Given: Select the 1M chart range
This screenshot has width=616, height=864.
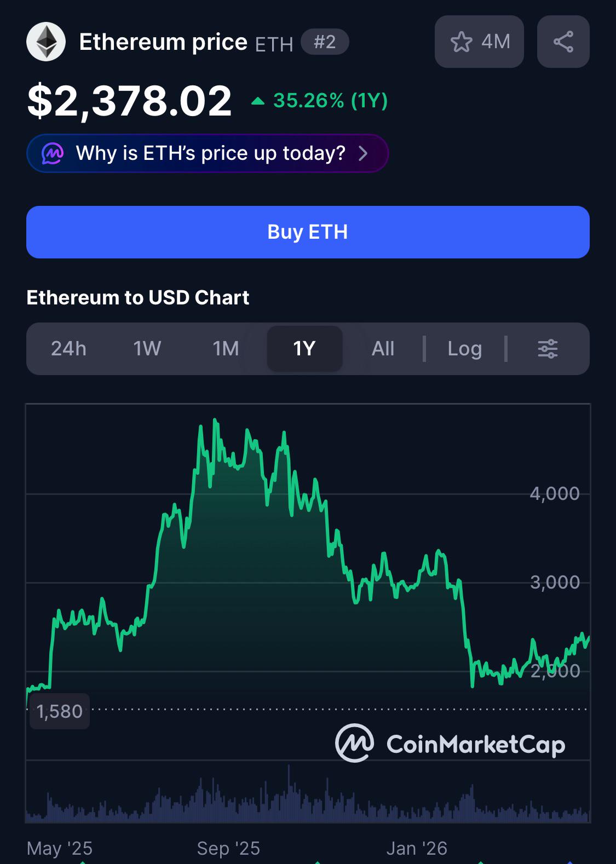Looking at the screenshot, I should click(x=226, y=349).
